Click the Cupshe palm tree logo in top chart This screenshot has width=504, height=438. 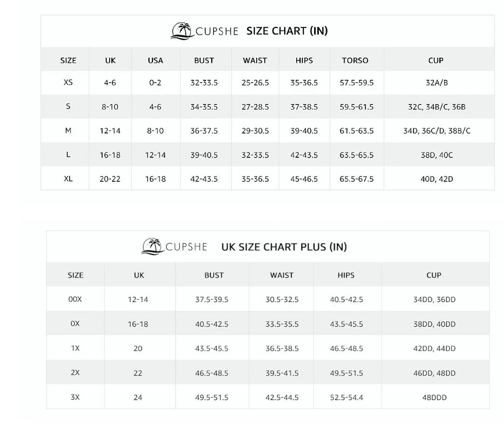[x=182, y=31]
